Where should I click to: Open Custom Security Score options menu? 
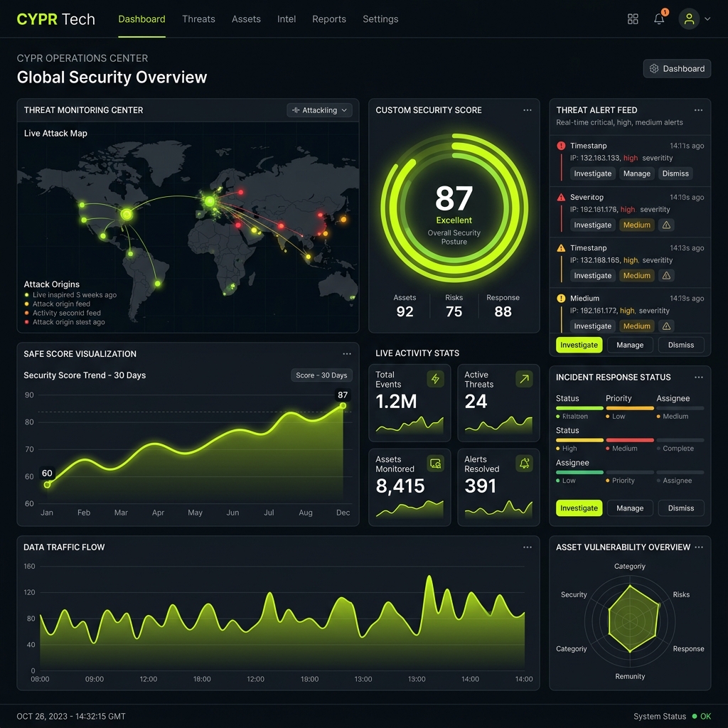528,110
